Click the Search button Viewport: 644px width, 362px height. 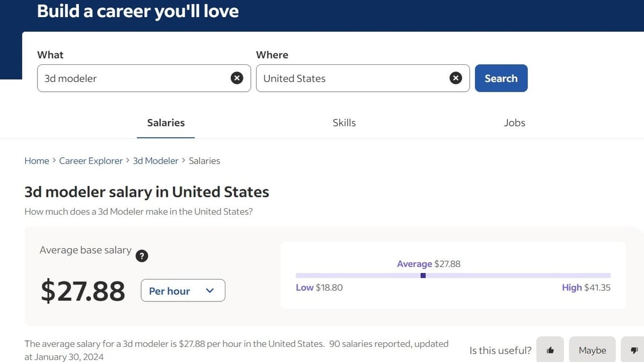click(501, 78)
